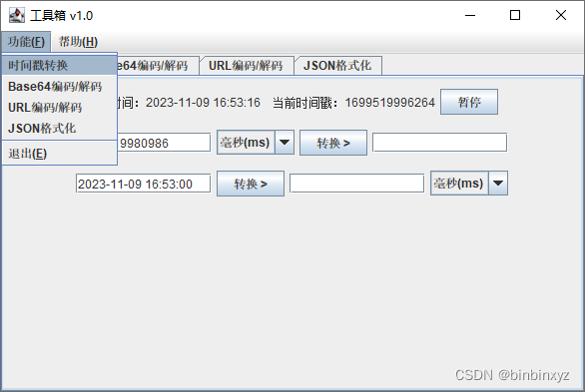Switch to the JSON格式化 tab

337,66
